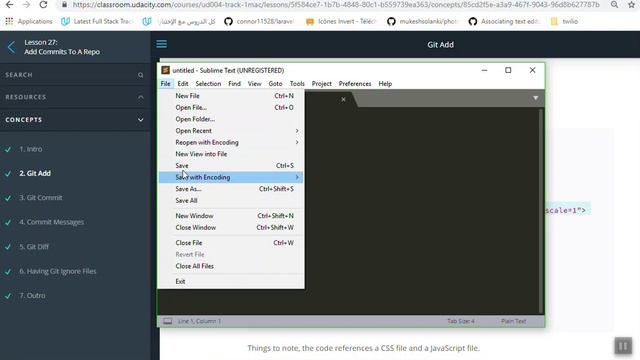Viewport: 640px width, 360px height.
Task: Open the Selection menu
Action: pyautogui.click(x=208, y=84)
